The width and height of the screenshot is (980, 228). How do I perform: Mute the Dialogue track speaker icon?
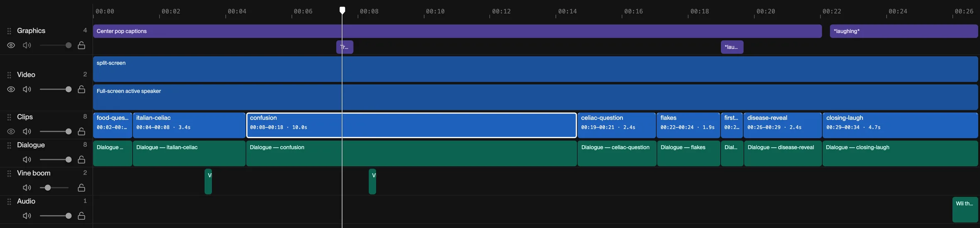pyautogui.click(x=27, y=160)
